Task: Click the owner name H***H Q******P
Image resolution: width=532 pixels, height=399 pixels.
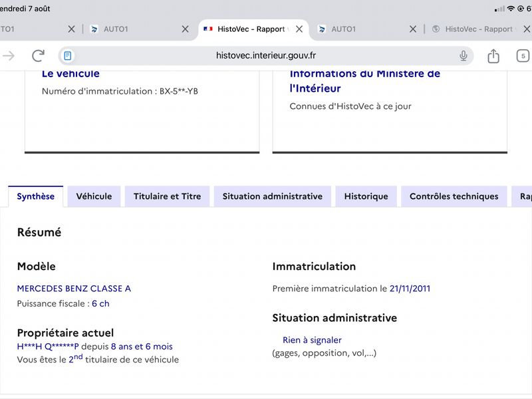Action: [48, 346]
